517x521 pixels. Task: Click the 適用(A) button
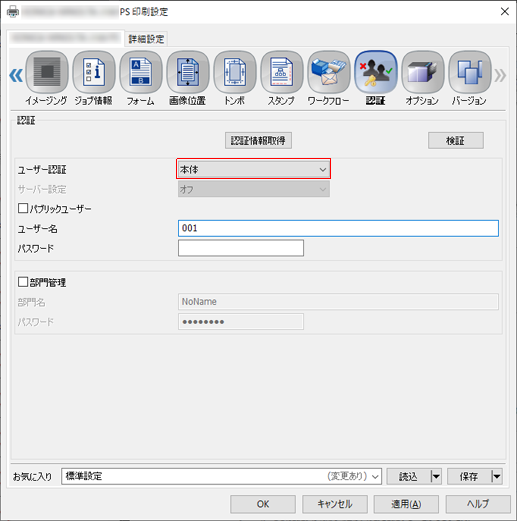coord(406,504)
